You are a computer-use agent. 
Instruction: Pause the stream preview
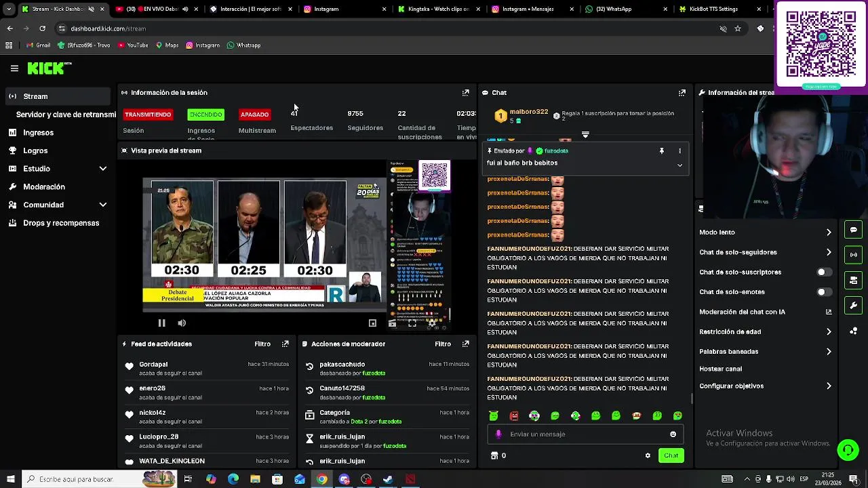click(161, 323)
